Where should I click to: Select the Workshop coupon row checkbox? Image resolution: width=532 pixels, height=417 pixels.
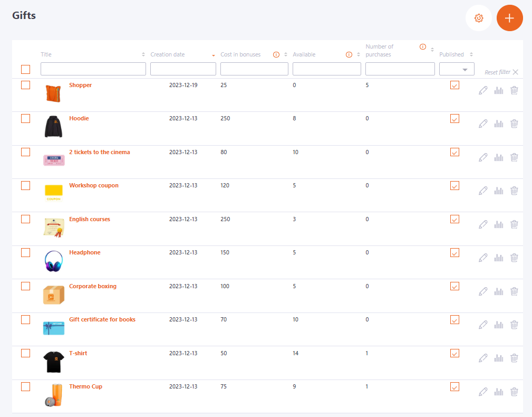(26, 185)
